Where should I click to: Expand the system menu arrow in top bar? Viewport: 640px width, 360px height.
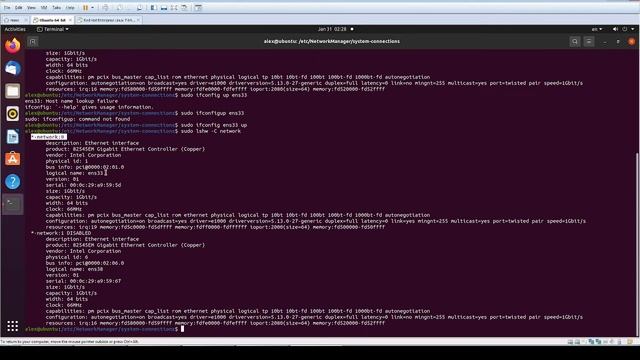click(633, 29)
